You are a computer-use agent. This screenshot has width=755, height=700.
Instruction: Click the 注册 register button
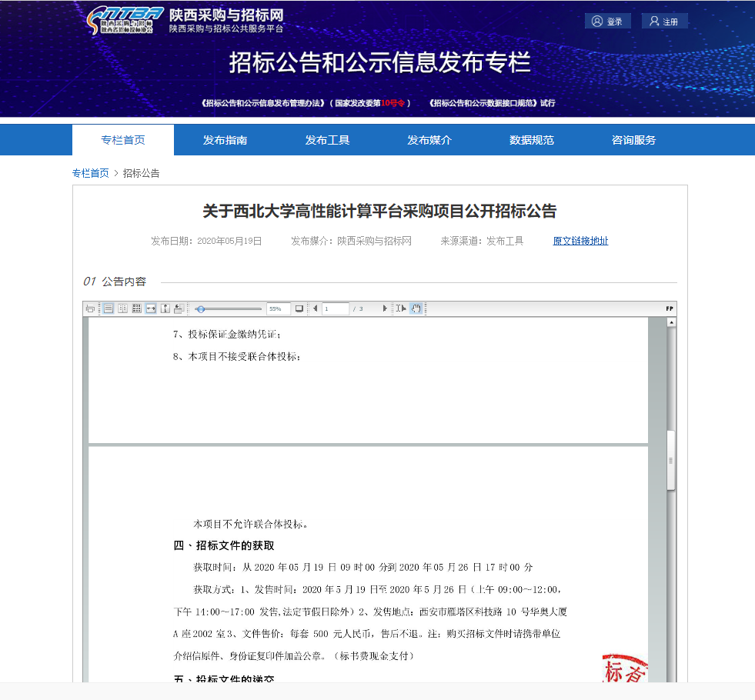point(664,22)
